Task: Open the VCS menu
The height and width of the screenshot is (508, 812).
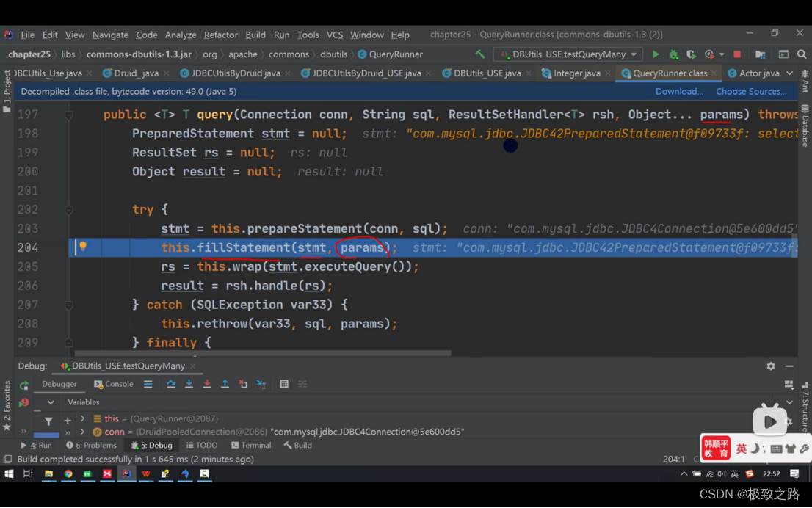Action: [335, 35]
